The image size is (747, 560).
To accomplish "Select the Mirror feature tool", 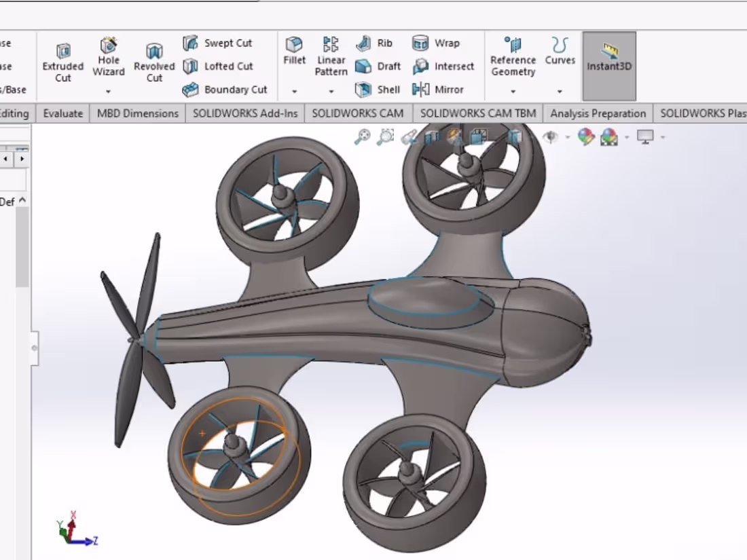I will (448, 89).
